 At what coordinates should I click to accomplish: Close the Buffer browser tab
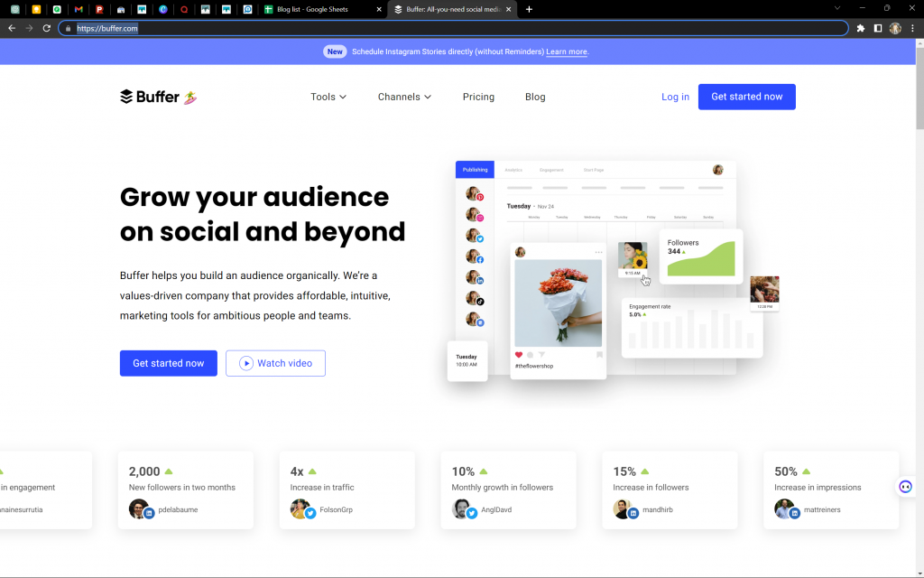(508, 9)
